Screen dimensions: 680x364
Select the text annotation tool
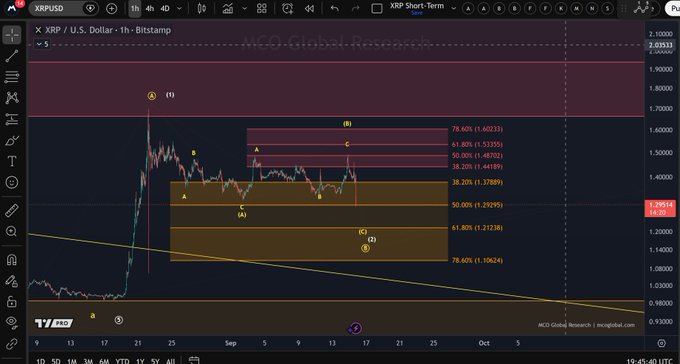[12, 161]
